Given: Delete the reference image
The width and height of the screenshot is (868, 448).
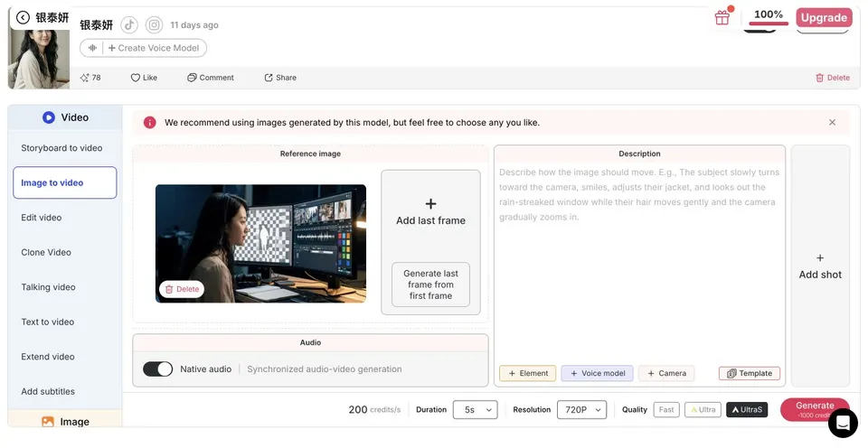Looking at the screenshot, I should pos(182,289).
